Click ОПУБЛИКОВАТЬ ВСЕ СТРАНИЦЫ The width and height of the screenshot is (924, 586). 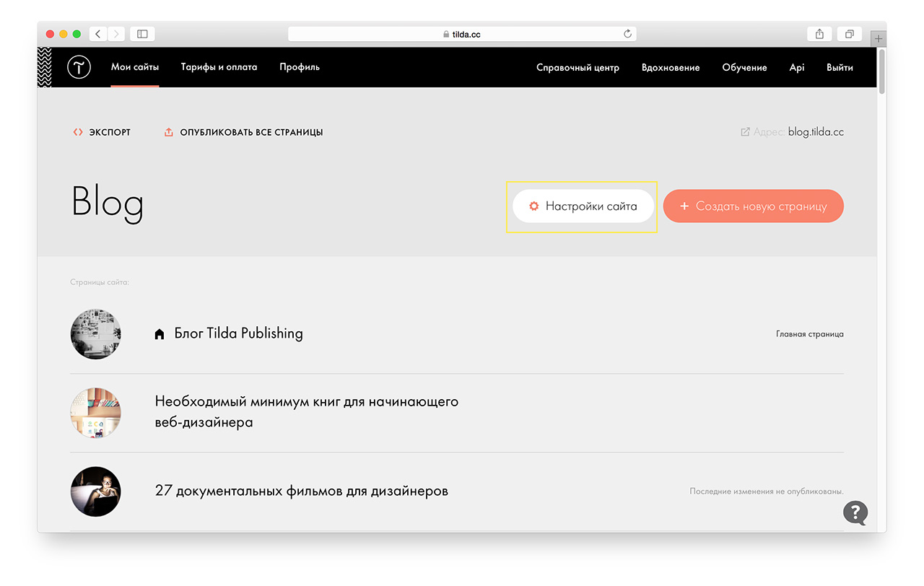coord(251,133)
